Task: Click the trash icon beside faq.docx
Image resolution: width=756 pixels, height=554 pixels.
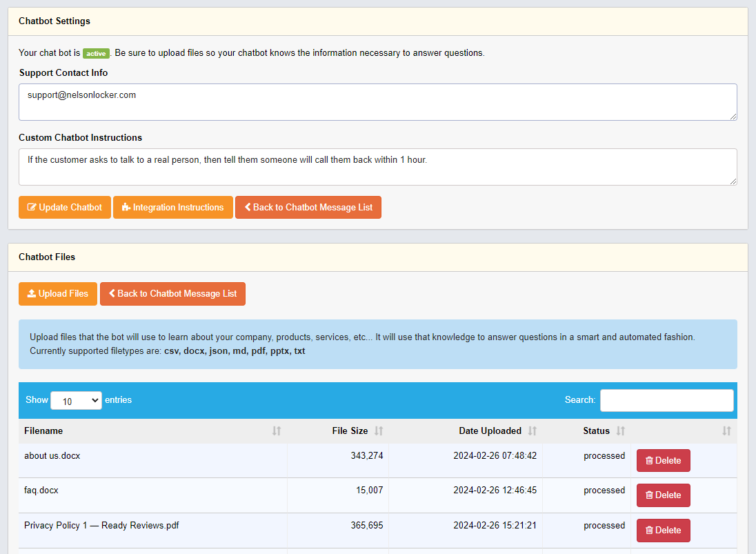Action: point(650,495)
